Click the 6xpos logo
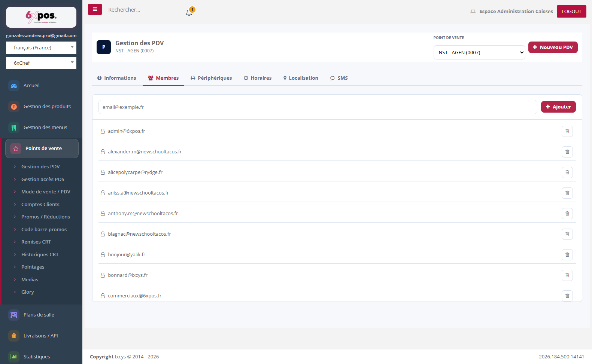This screenshot has width=592, height=364. click(x=41, y=17)
